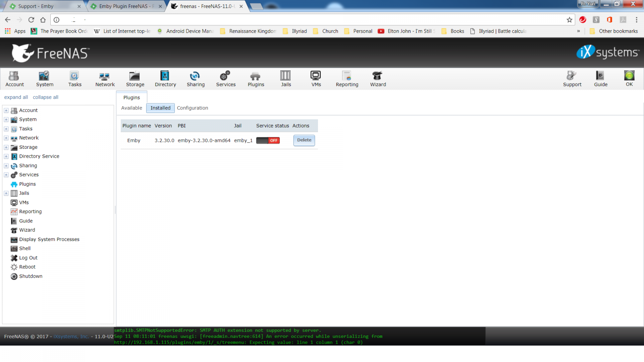The image size is (644, 362).
Task: Delete the Emby plugin
Action: coord(304,140)
